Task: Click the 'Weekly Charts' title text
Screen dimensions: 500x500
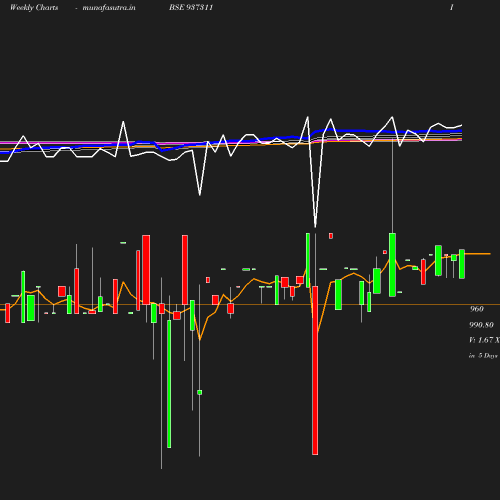Action: 34,7
